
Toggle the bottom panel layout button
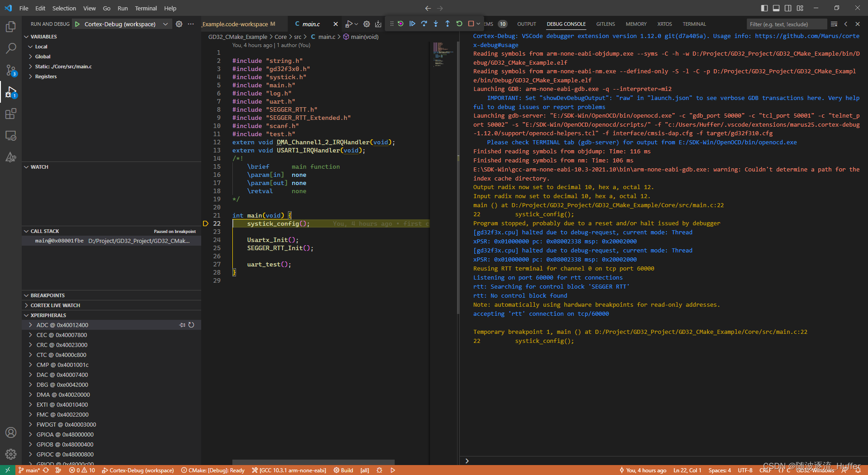tap(776, 8)
